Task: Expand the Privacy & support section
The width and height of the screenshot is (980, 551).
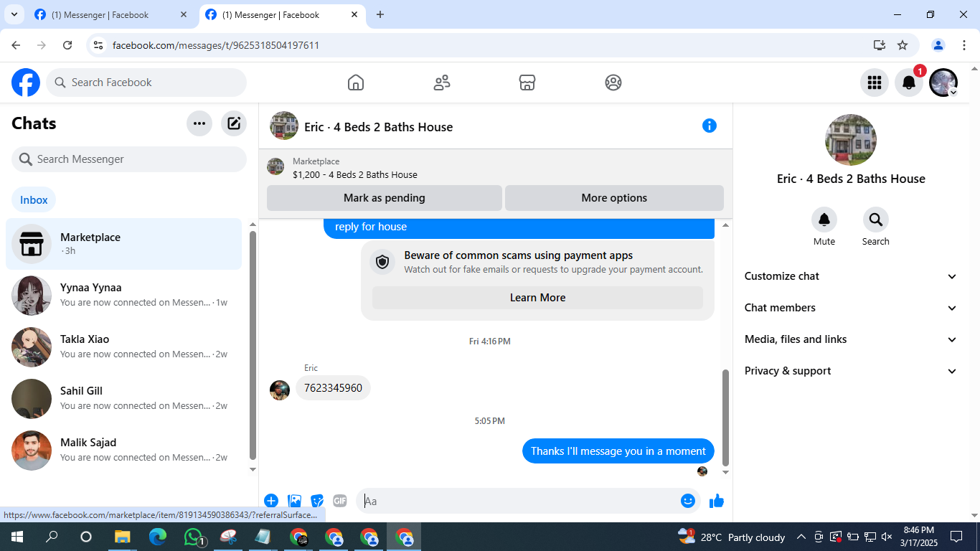Action: pyautogui.click(x=851, y=371)
